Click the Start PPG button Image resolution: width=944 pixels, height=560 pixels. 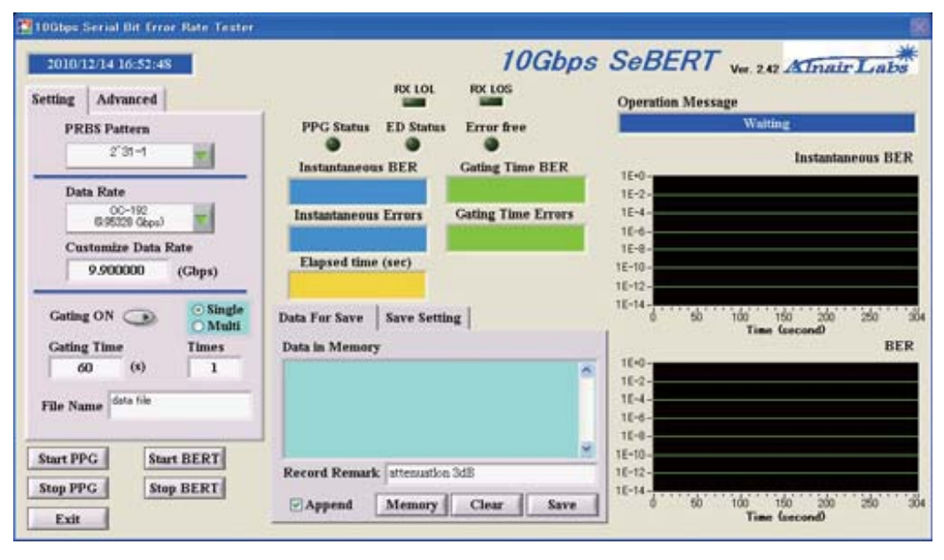click(68, 458)
